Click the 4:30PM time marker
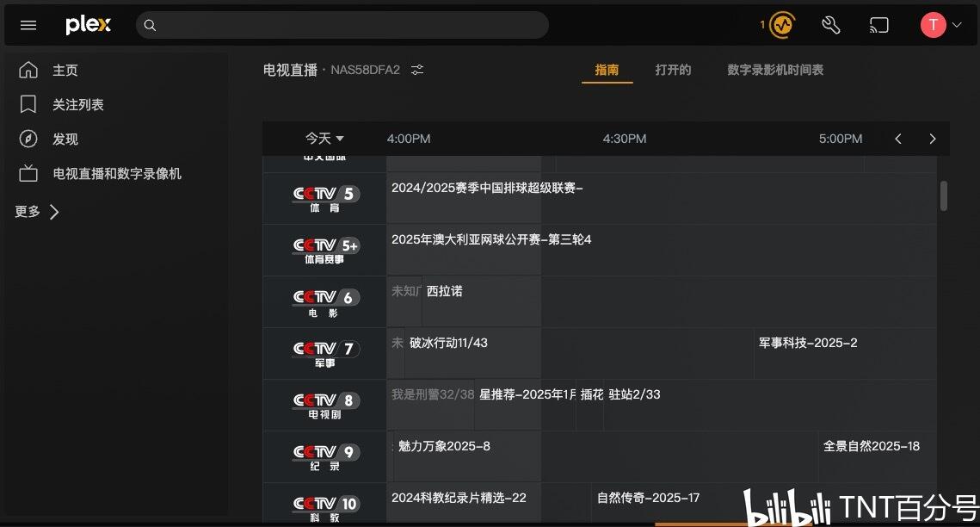This screenshot has width=980, height=527. click(625, 139)
